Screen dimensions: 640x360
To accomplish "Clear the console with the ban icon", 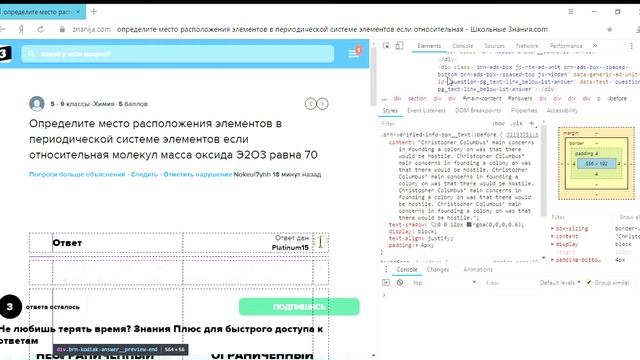I will (x=400, y=282).
